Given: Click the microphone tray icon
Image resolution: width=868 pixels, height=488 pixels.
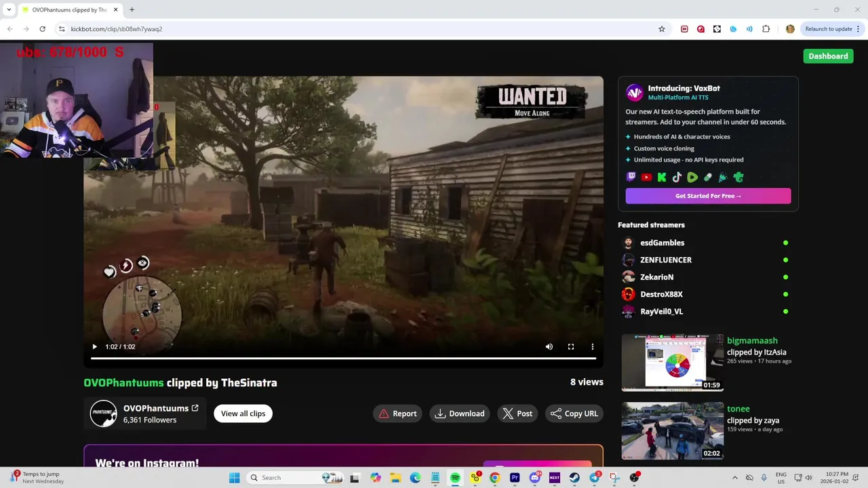Looking at the screenshot, I should pyautogui.click(x=764, y=478).
